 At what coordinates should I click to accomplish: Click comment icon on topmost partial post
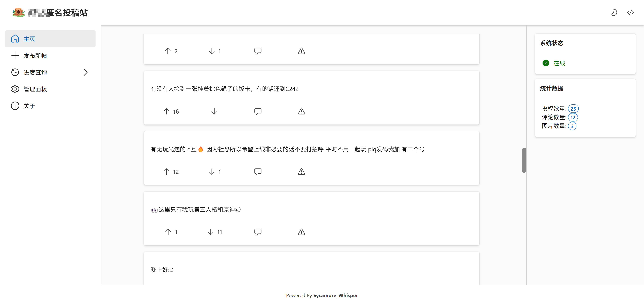258,51
